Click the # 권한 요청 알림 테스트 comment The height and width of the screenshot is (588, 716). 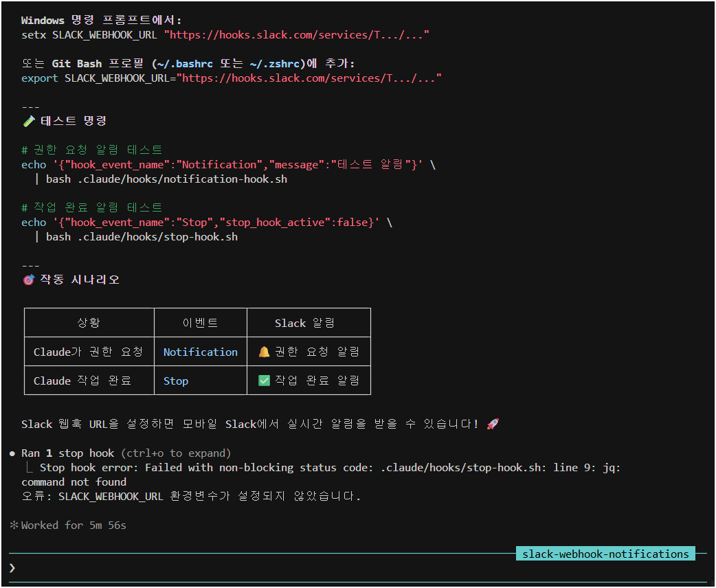[92, 150]
